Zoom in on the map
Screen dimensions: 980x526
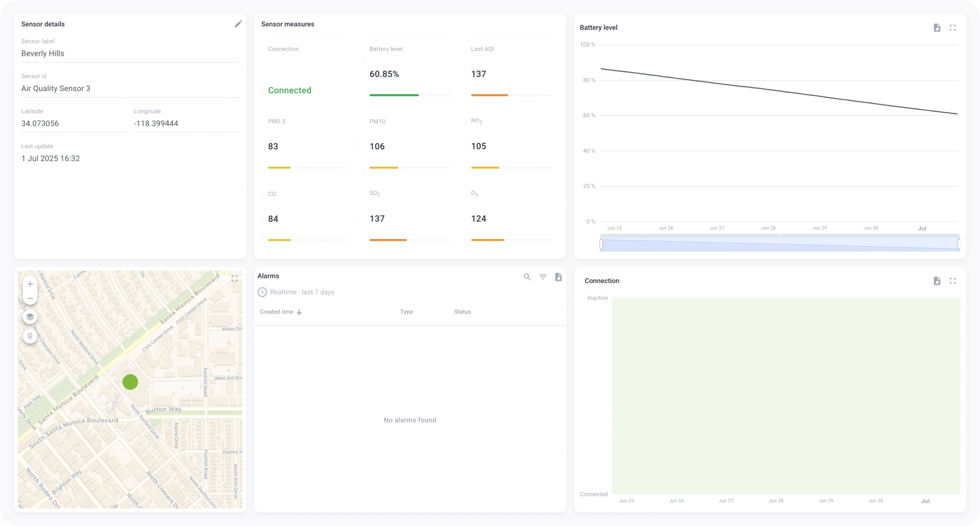pos(30,284)
